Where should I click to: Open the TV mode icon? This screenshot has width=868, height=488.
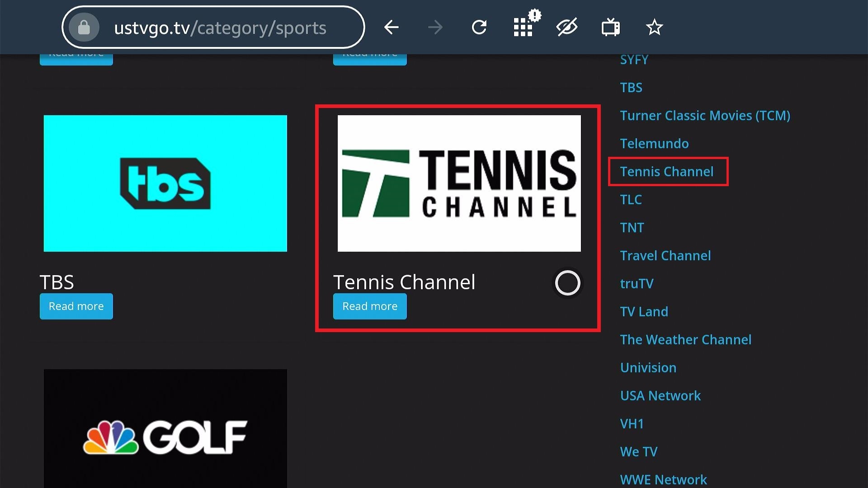[610, 28]
